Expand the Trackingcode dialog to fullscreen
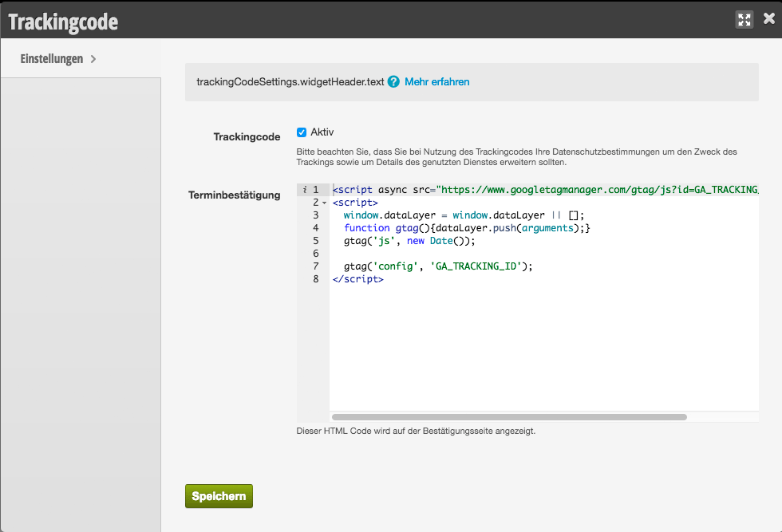The width and height of the screenshot is (782, 532). tap(744, 20)
